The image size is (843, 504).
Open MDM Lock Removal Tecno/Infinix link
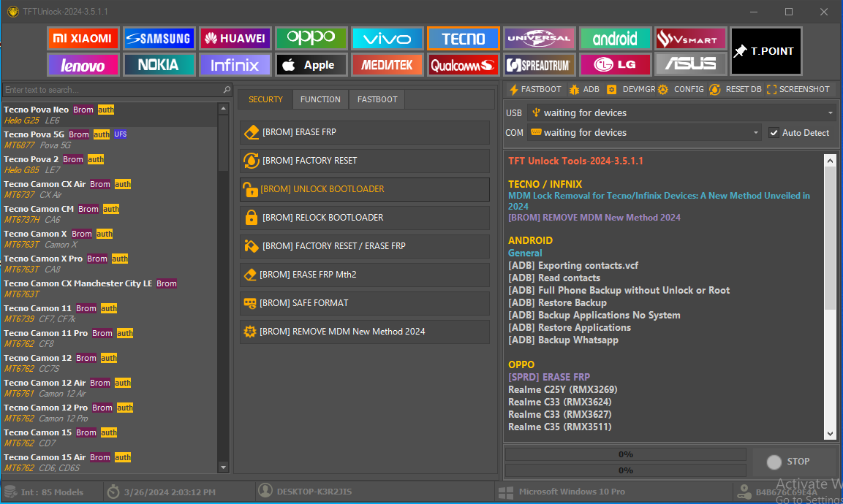coord(659,201)
